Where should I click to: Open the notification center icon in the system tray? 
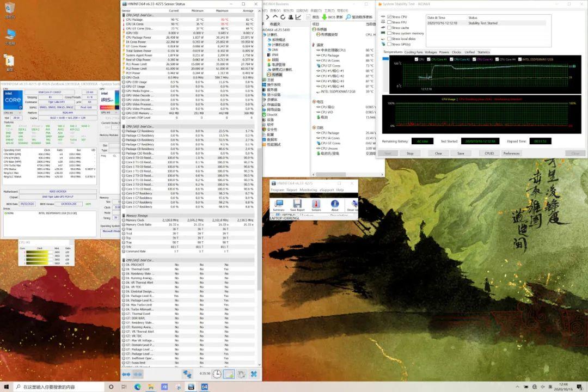(579, 387)
